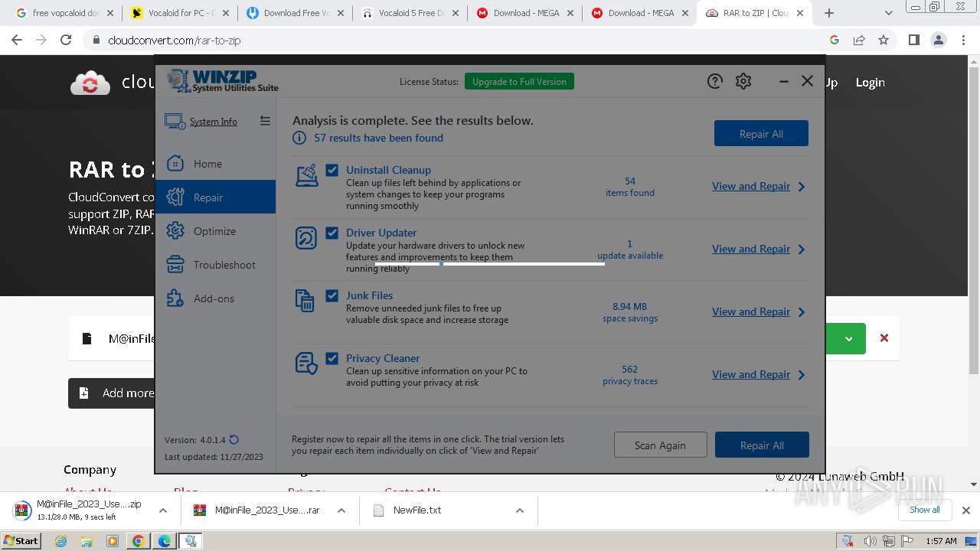Open menu for the downloaded rar file
Screen dimensions: 980x551
pyautogui.click(x=341, y=510)
